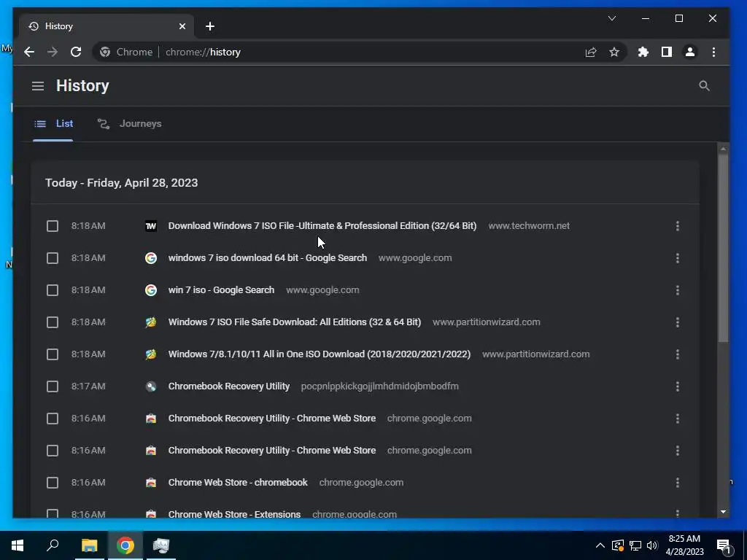This screenshot has height=560, width=747.
Task: Open the taskbar clock 8:25 AM
Action: [x=684, y=545]
